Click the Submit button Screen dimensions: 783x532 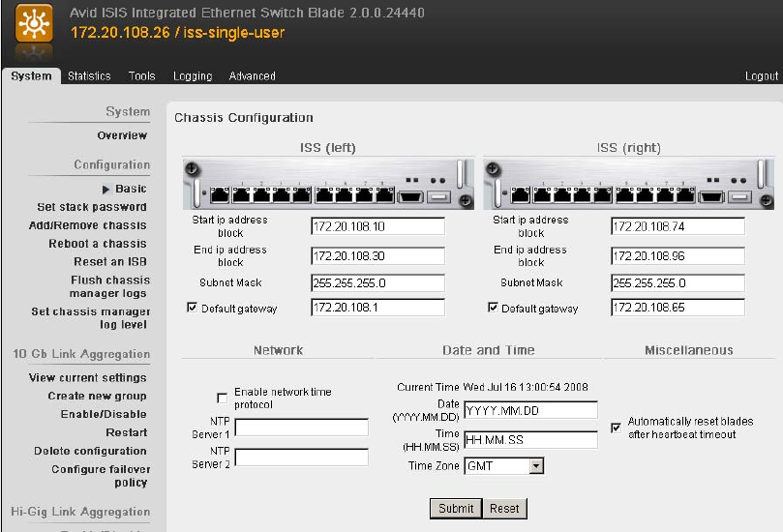(x=456, y=509)
